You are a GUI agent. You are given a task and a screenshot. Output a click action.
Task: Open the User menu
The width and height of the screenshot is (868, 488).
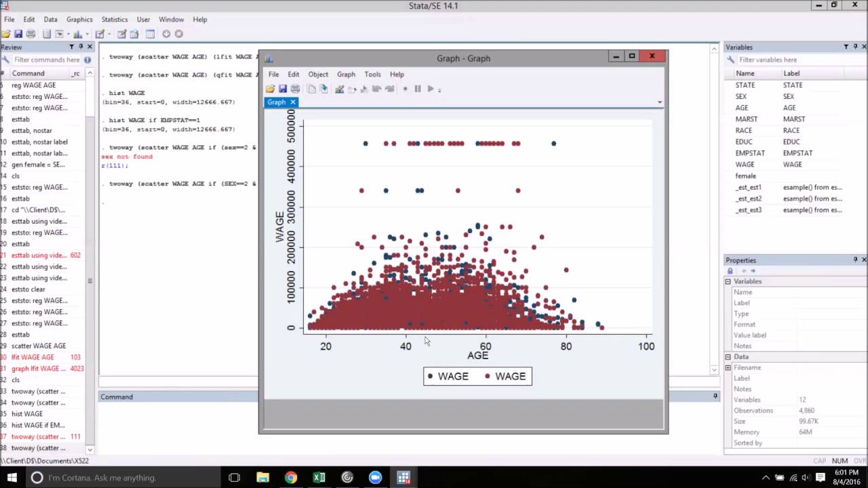(143, 19)
